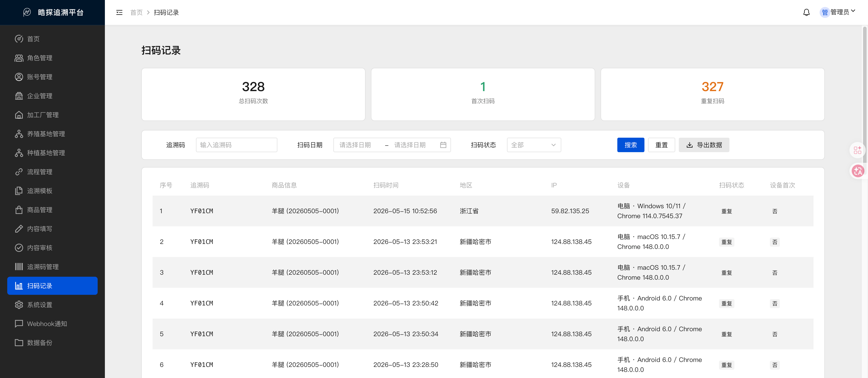868x378 pixels.
Task: Click the 导出数据 export button
Action: pyautogui.click(x=704, y=145)
